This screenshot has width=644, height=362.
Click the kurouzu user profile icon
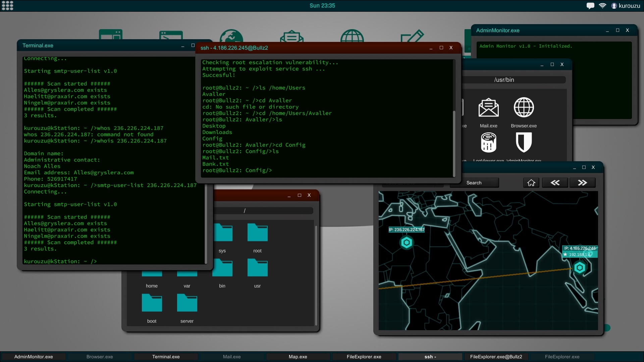point(614,6)
